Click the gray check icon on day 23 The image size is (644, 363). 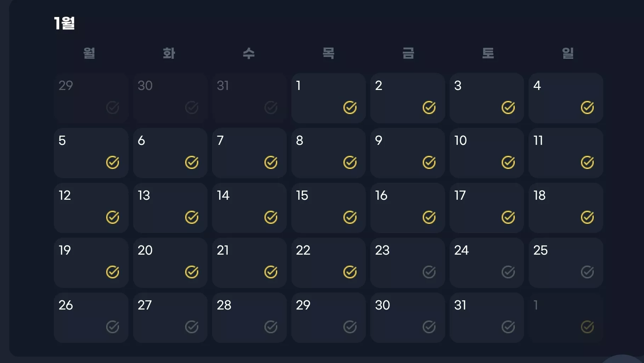pos(429,272)
